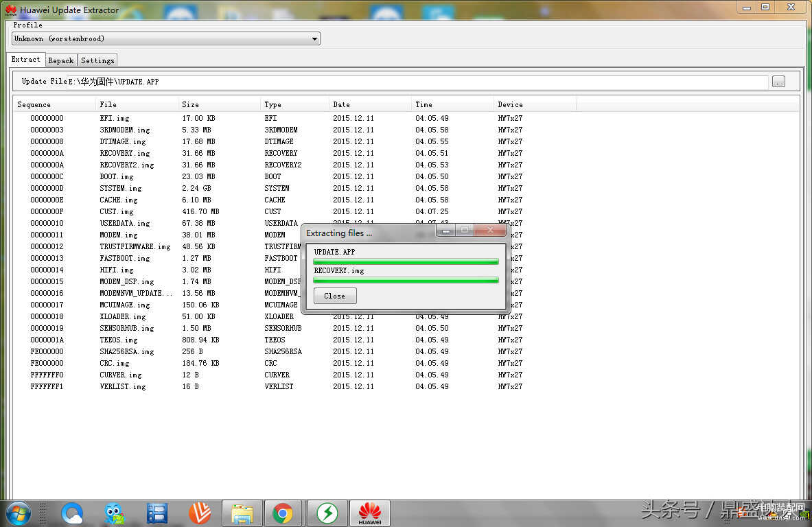Expand the Profile dropdown list
Viewport: 812px width, 527px height.
(x=314, y=39)
